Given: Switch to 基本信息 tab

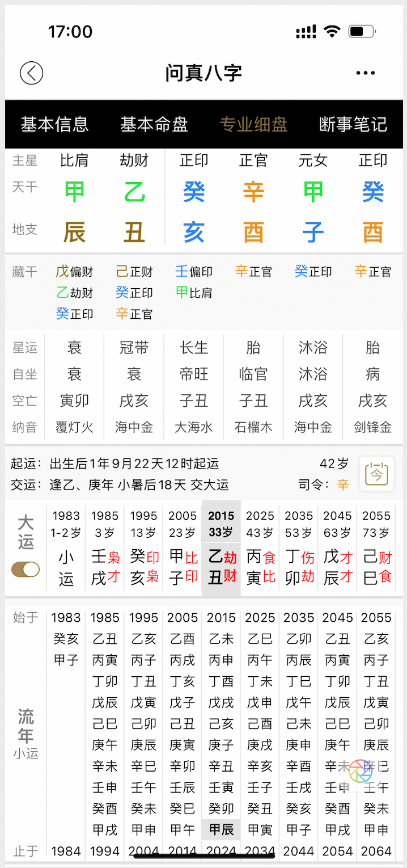Looking at the screenshot, I should pos(55,124).
